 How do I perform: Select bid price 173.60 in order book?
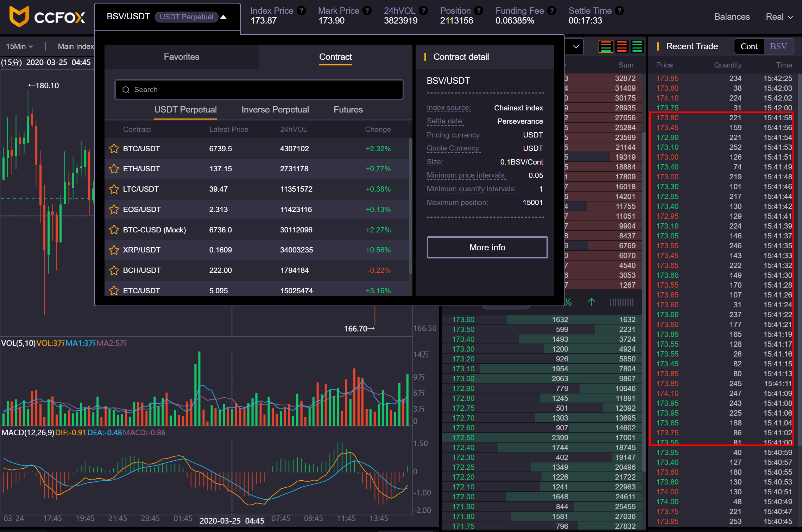(463, 320)
